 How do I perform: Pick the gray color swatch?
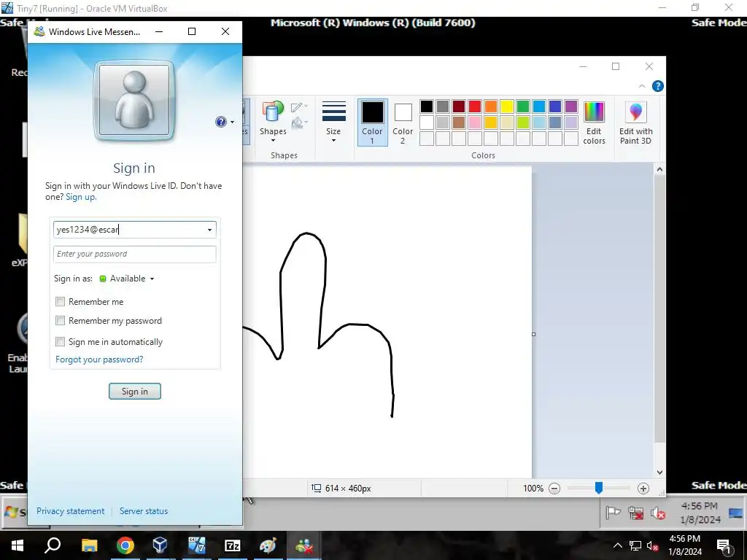[x=443, y=106]
